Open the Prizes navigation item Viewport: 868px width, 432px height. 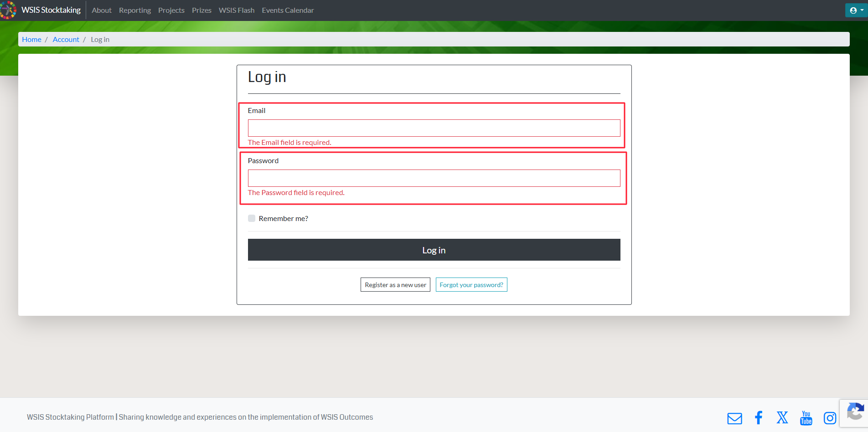201,10
